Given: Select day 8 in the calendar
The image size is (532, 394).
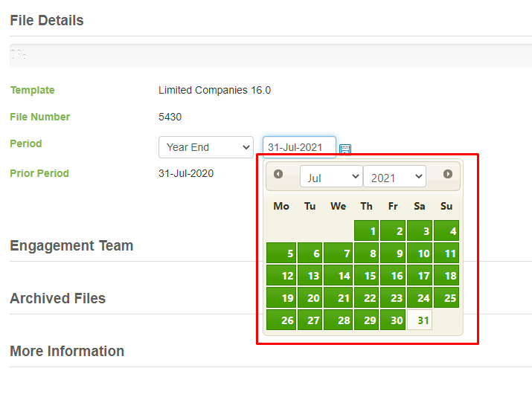Looking at the screenshot, I should pyautogui.click(x=366, y=253).
